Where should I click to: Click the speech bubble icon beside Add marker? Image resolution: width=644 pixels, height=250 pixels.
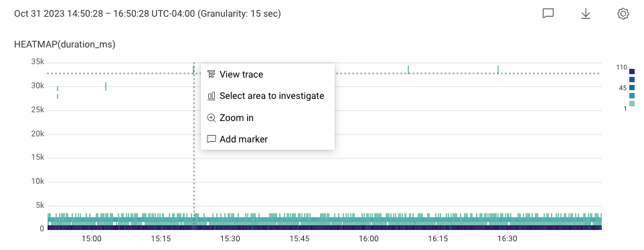(x=212, y=139)
